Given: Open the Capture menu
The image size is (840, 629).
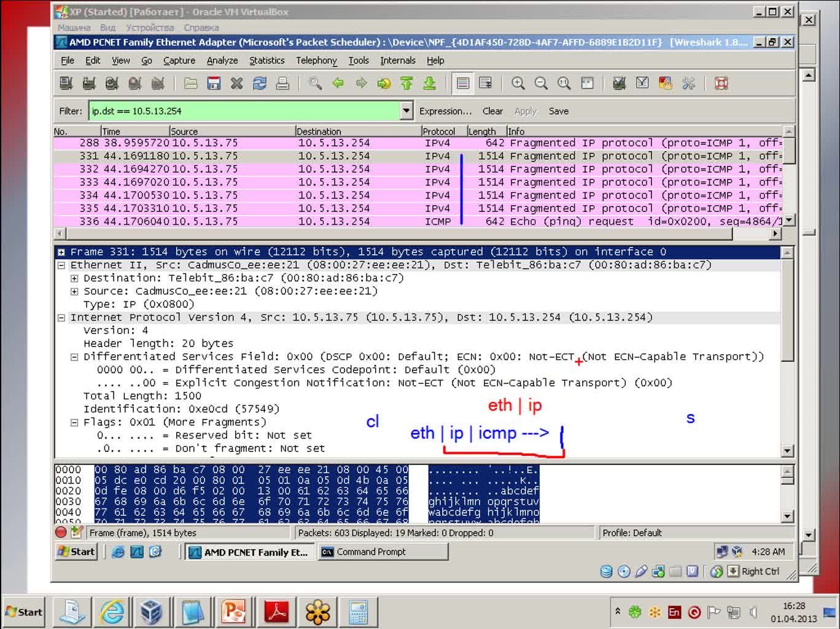Looking at the screenshot, I should tap(179, 60).
